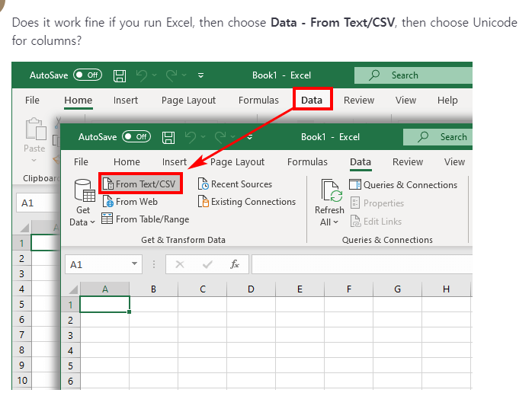
Task: Select column D header in front window
Action: [251, 289]
